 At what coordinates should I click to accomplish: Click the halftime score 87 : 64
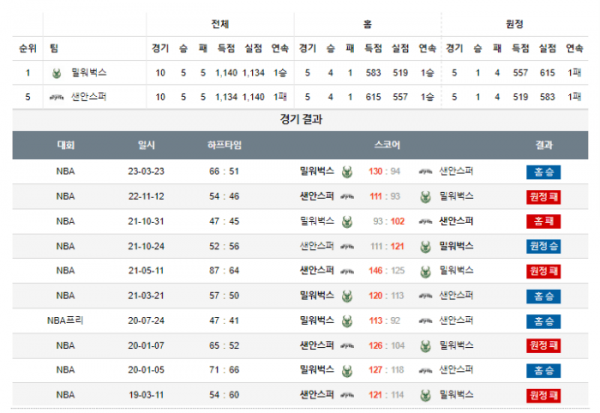pos(224,271)
